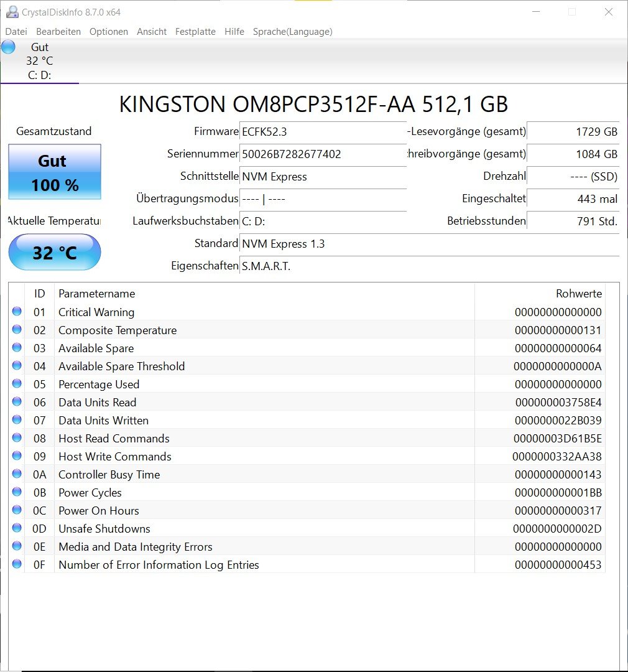Click raw value 0000000332AA38
Image resolution: width=628 pixels, height=672 pixels.
[x=557, y=457]
